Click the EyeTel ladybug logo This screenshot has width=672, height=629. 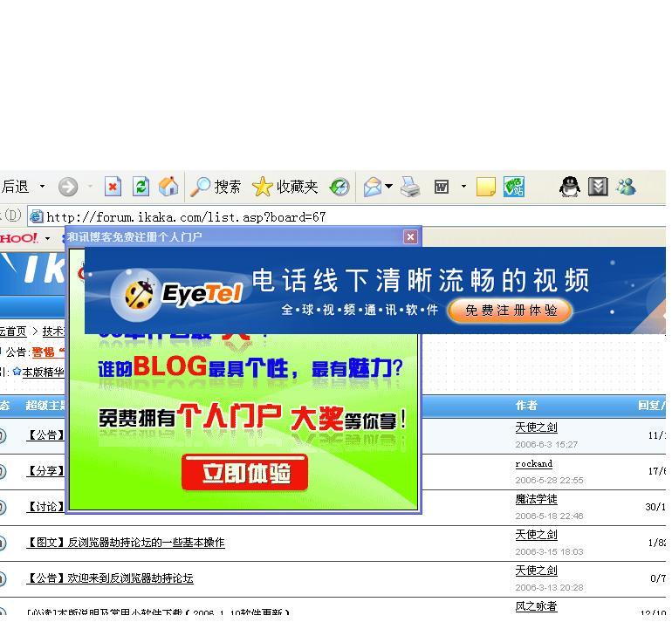[139, 294]
